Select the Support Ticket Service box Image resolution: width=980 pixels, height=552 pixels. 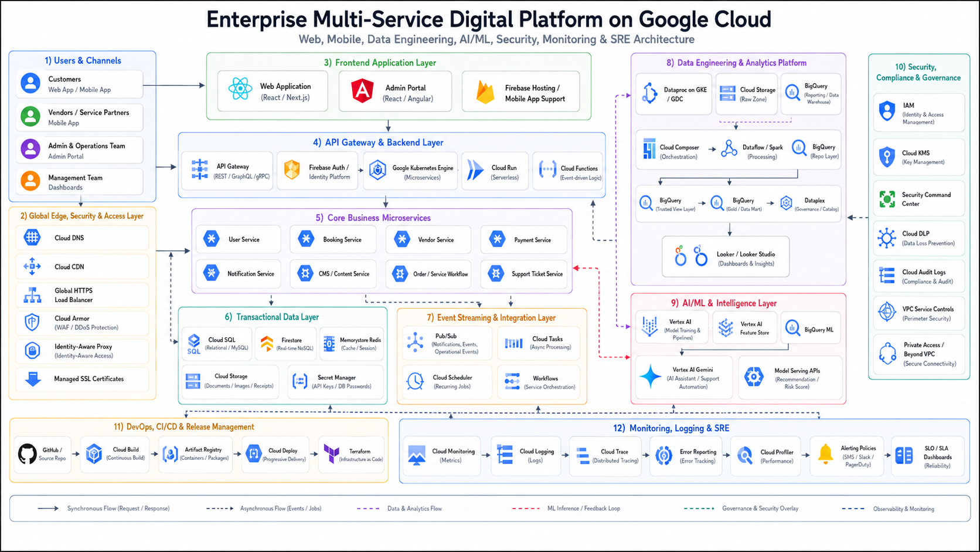tap(524, 274)
